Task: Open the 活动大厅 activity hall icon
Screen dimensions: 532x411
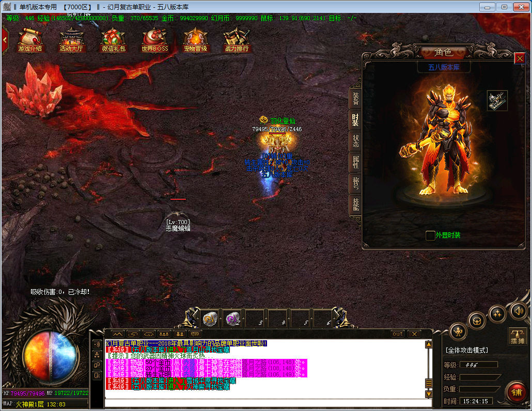Action: 71,40
